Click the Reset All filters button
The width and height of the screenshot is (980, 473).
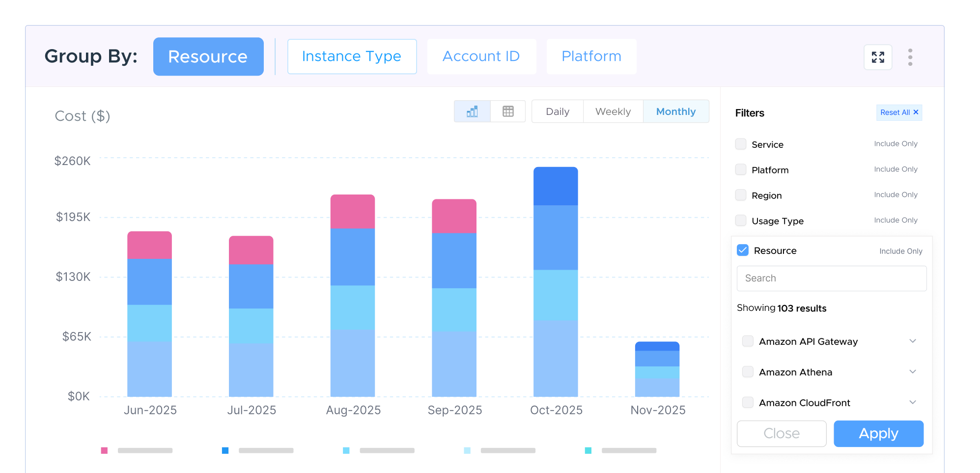[x=898, y=112]
